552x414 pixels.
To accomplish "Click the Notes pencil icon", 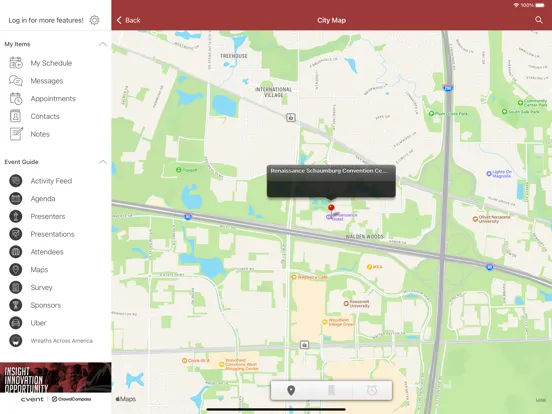I will [x=16, y=134].
